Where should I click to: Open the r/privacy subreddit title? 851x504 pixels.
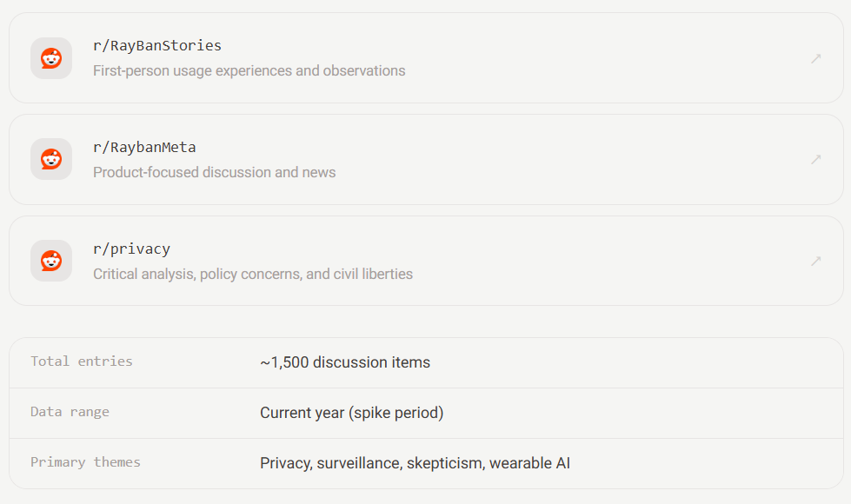pyautogui.click(x=131, y=249)
